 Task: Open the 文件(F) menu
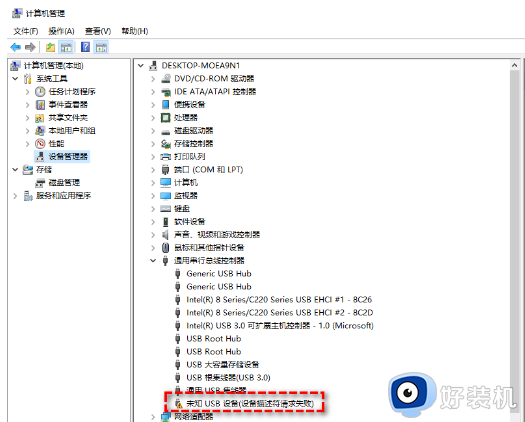tap(26, 31)
